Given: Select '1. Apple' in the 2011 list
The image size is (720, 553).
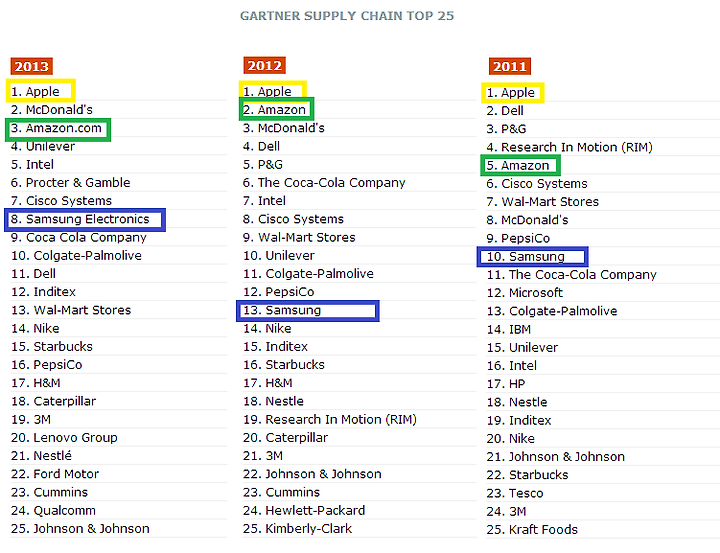Looking at the screenshot, I should pyautogui.click(x=511, y=92).
